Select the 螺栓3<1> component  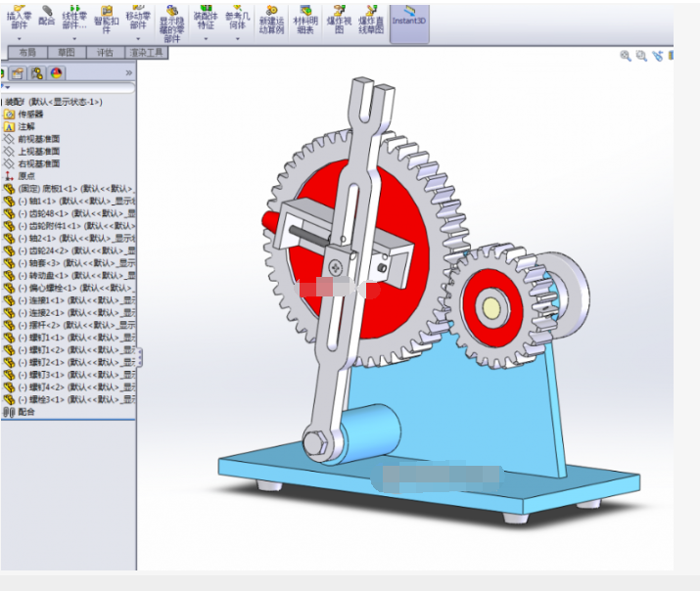pyautogui.click(x=70, y=399)
